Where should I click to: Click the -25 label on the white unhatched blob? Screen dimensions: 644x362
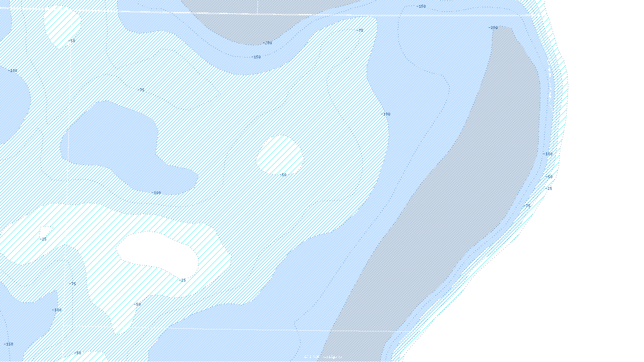click(182, 280)
